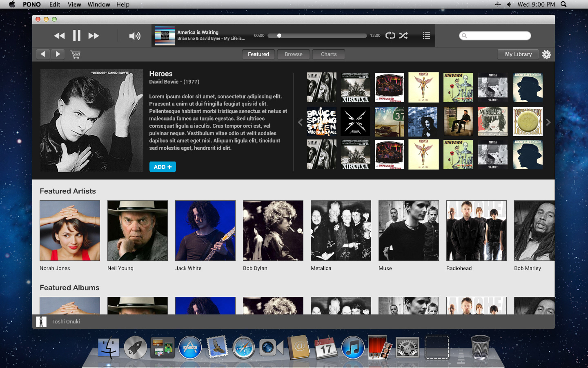Click the now playing album artwork

[165, 36]
